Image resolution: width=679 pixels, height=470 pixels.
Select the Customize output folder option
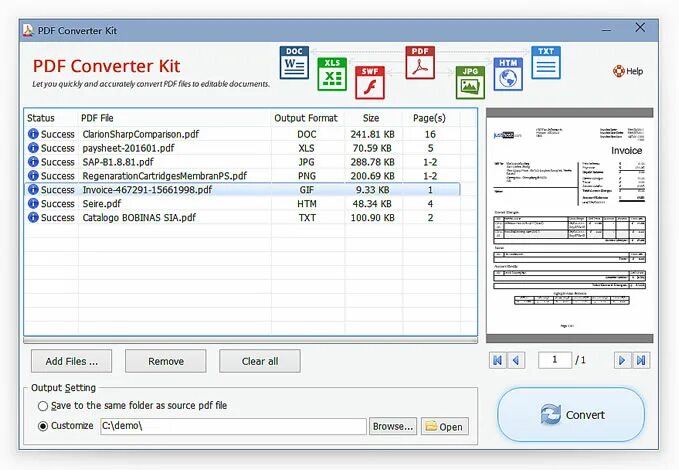point(42,426)
